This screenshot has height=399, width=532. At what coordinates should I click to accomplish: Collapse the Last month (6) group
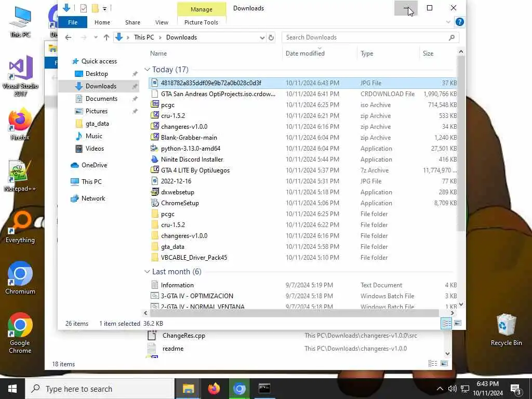point(147,272)
